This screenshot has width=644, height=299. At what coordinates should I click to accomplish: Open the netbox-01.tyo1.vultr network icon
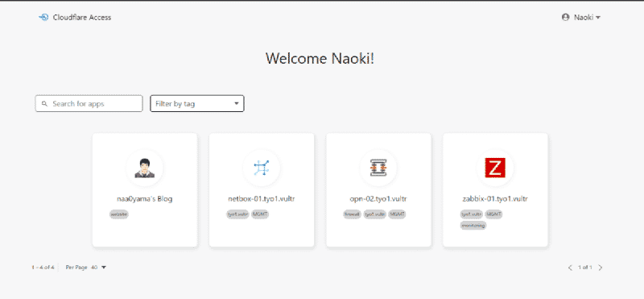click(261, 168)
